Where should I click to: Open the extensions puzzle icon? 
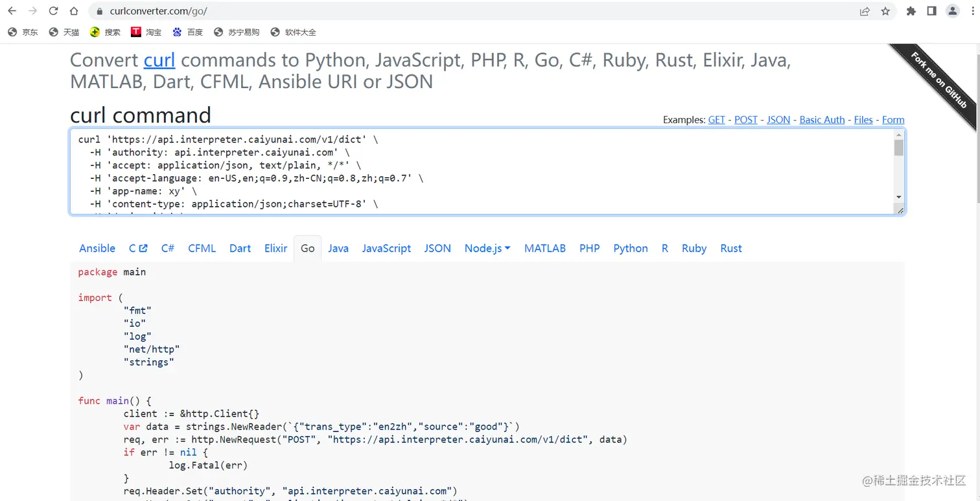click(911, 11)
